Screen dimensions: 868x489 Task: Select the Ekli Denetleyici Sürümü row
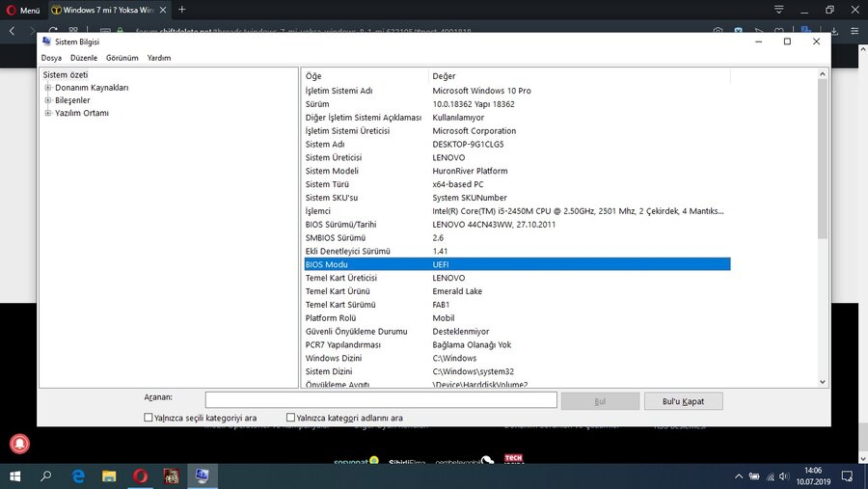[517, 251]
